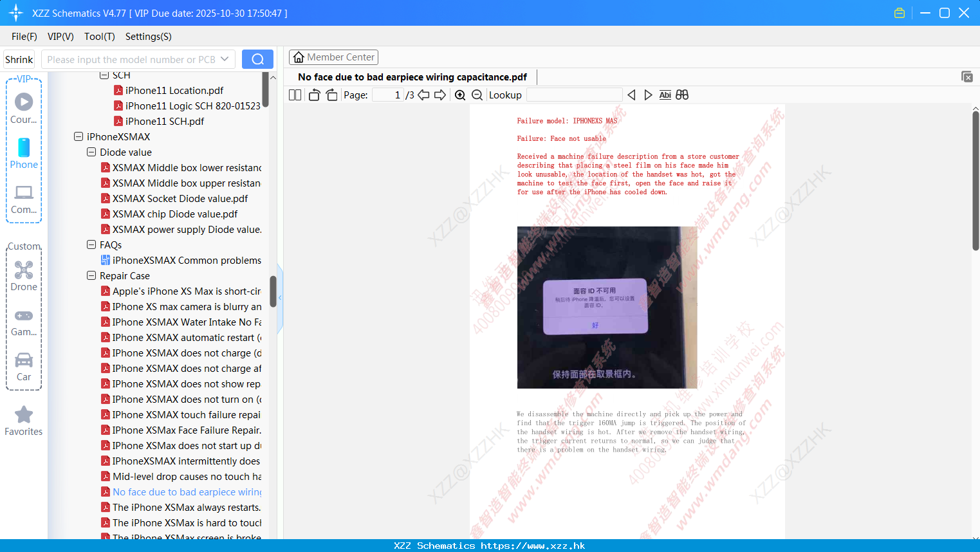Open Favorites star
Image resolution: width=980 pixels, height=552 pixels.
24,421
